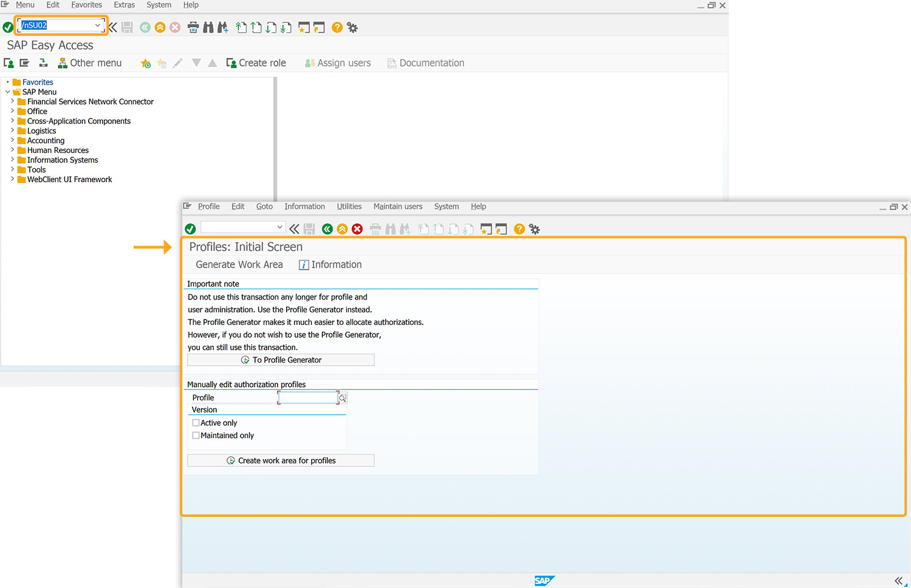Click SAP Business Workplace inbox icon

point(43,63)
